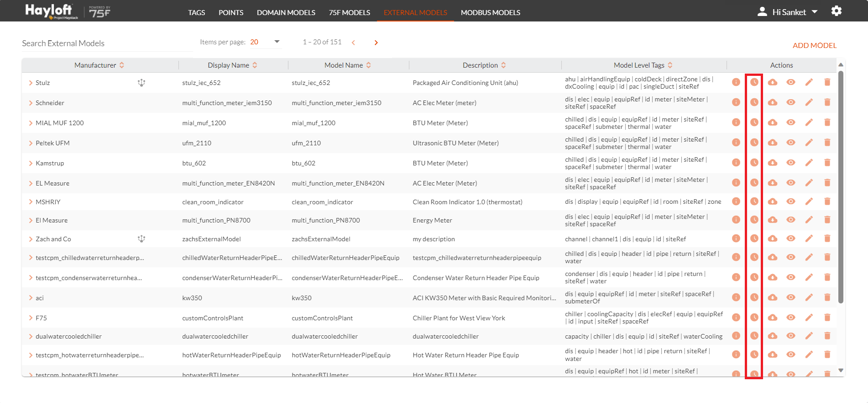
Task: Preview the Stulz model with the eye icon
Action: pos(791,82)
